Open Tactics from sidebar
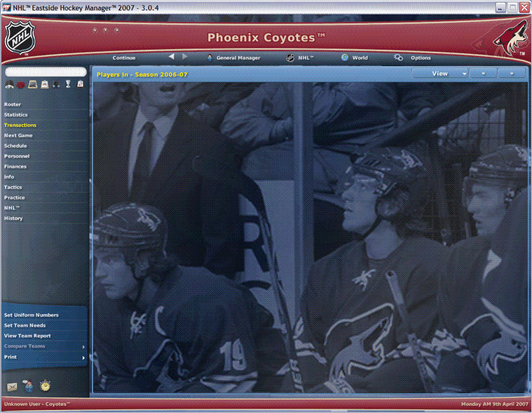 (x=13, y=187)
